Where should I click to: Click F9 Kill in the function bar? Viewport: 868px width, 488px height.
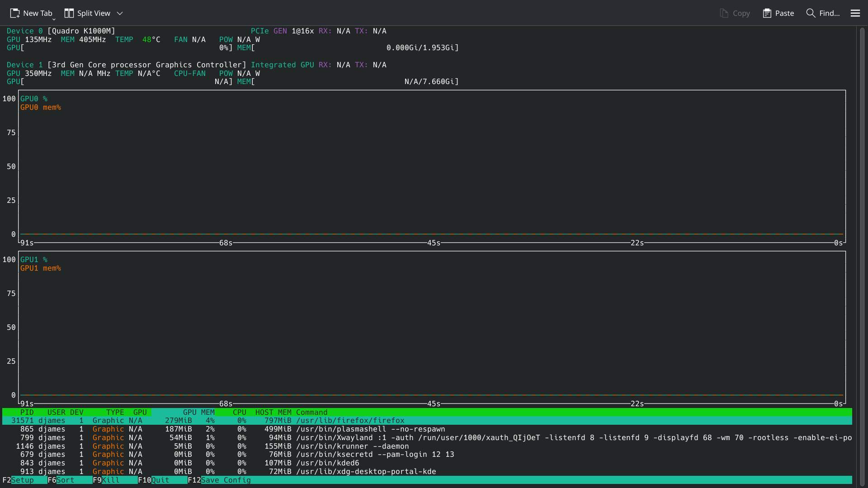110,480
